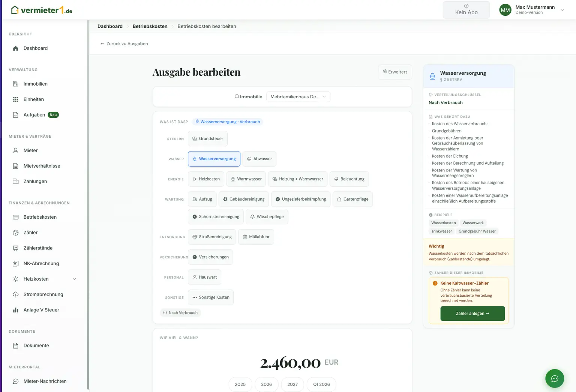Click the Immobilien building icon
Screen dimensions: 576x392
coord(15,84)
